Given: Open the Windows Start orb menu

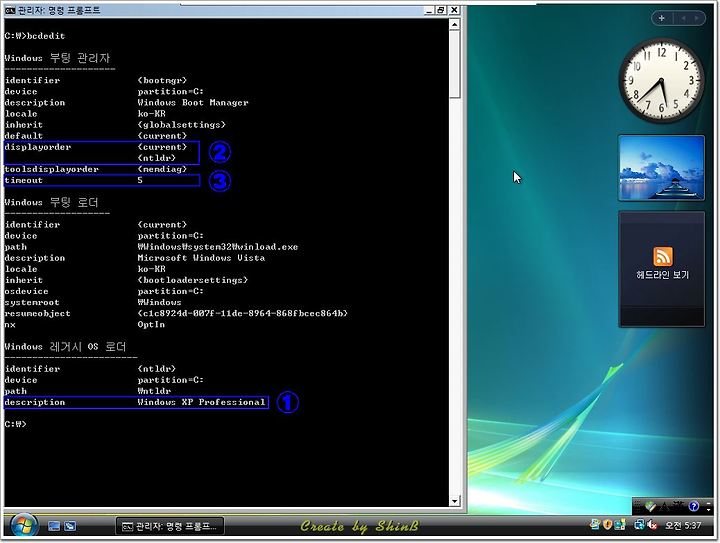Looking at the screenshot, I should [23, 525].
